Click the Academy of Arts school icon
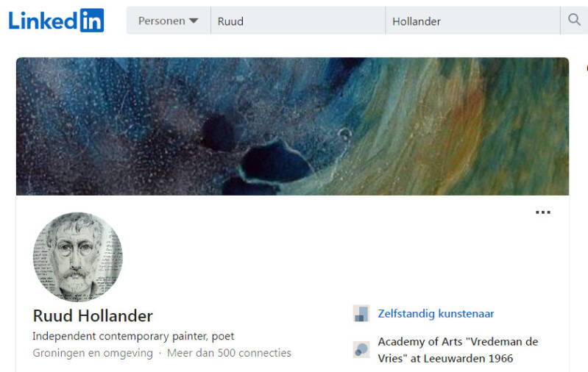588x372 pixels. coord(361,349)
